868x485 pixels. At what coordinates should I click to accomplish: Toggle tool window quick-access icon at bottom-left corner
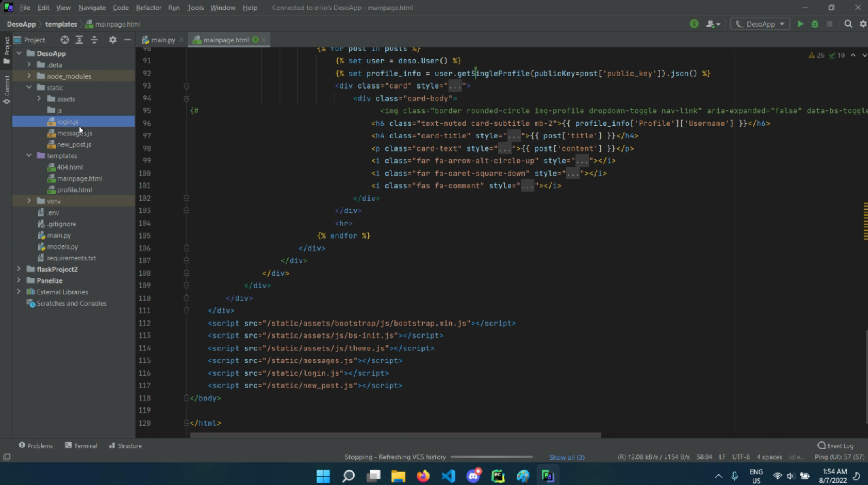pos(7,457)
